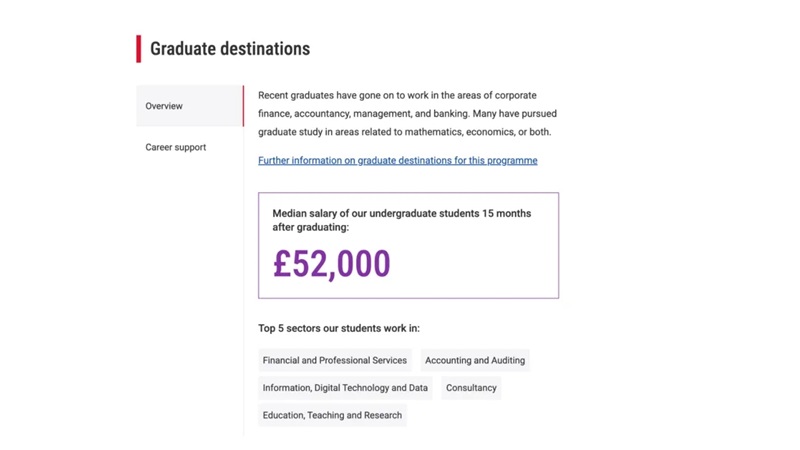
Task: Open further information on graduate destinations link
Action: click(397, 160)
